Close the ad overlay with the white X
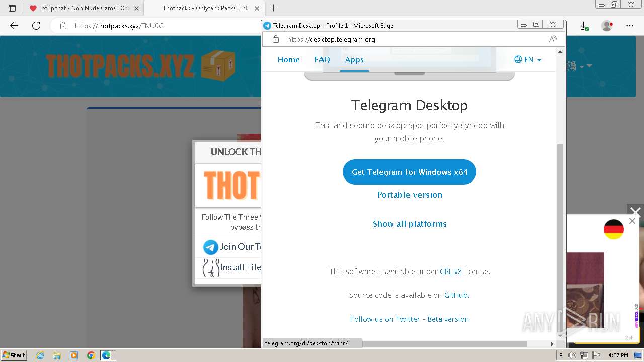Screen dimensions: 644x362 point(635,212)
